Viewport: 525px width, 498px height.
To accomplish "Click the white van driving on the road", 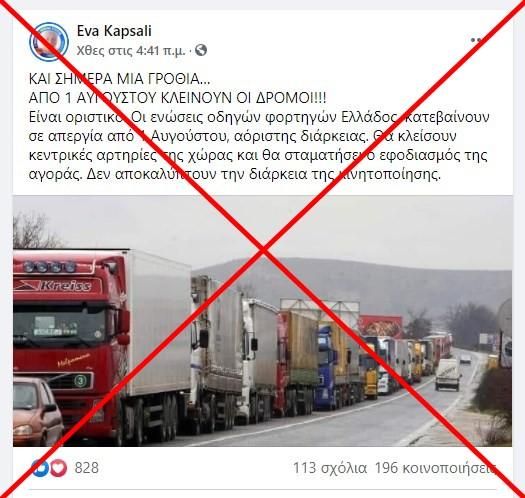I will (448, 374).
